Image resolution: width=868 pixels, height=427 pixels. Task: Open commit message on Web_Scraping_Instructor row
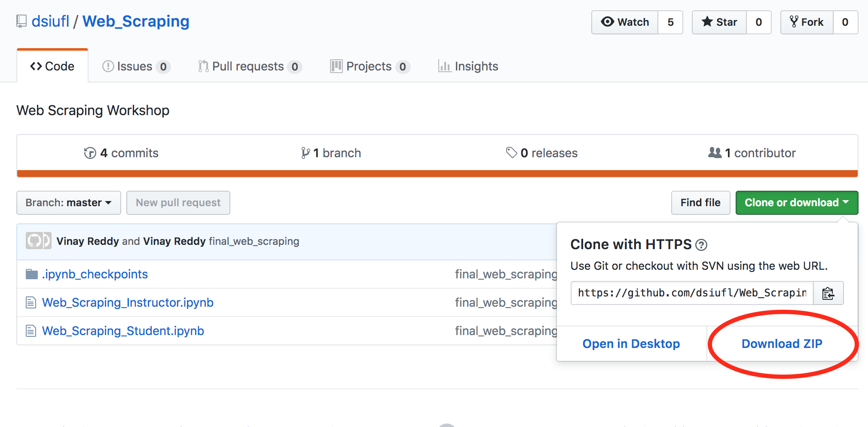[506, 302]
